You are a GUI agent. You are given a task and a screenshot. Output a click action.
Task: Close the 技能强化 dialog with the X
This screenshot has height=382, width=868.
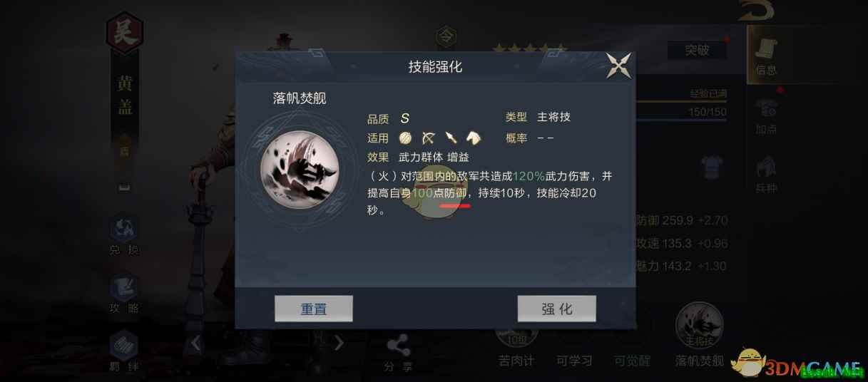[618, 66]
